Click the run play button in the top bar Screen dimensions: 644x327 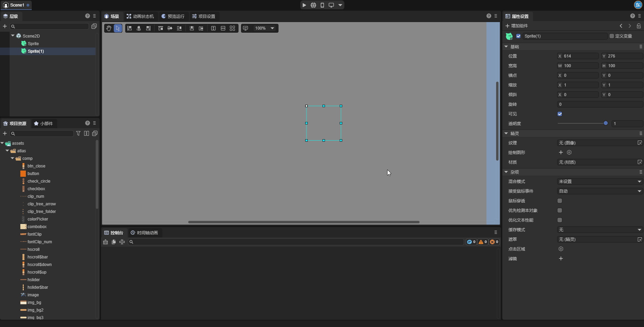tap(304, 5)
